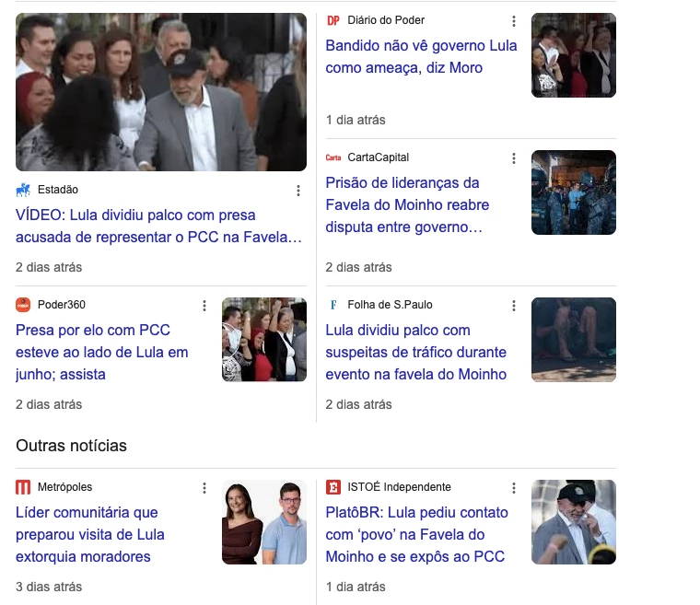Click the Folha de S.Paulo favicon
The image size is (700, 605).
pos(333,305)
